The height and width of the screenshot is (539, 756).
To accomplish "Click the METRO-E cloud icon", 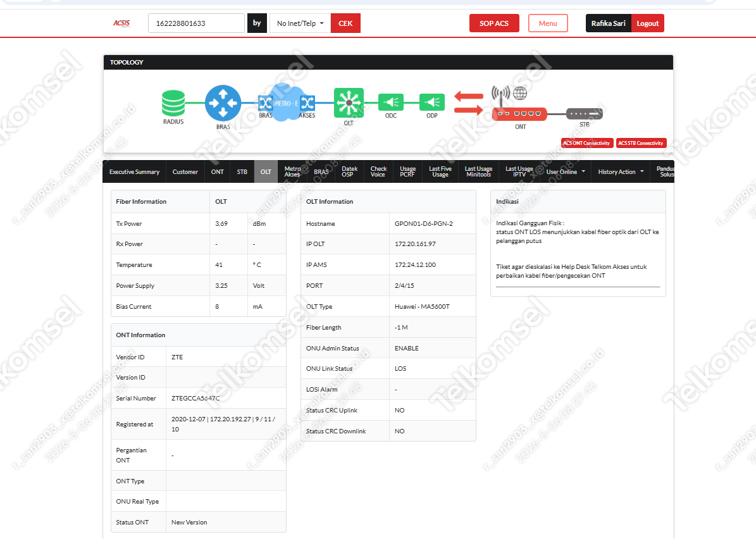I will [285, 102].
